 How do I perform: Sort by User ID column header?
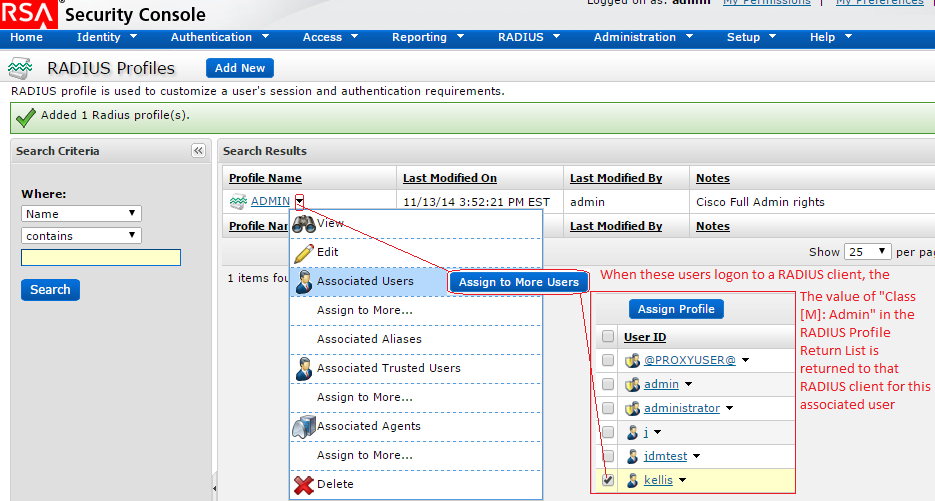click(x=645, y=337)
